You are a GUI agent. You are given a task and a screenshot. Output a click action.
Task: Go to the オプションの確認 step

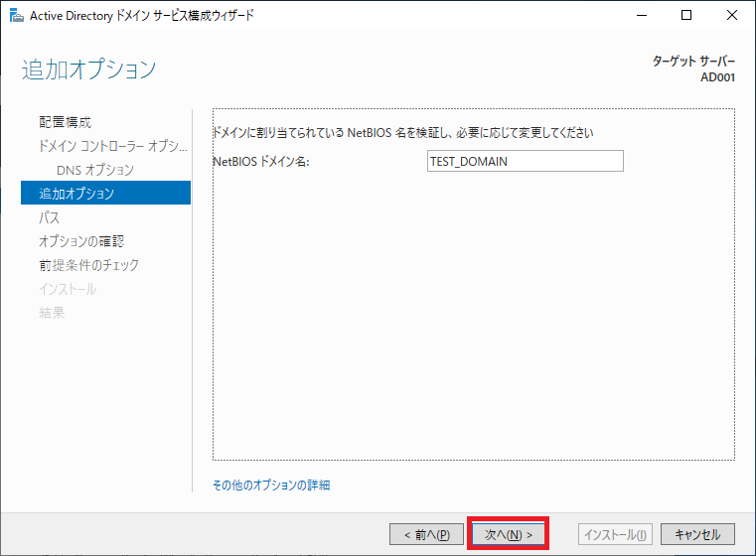point(81,241)
